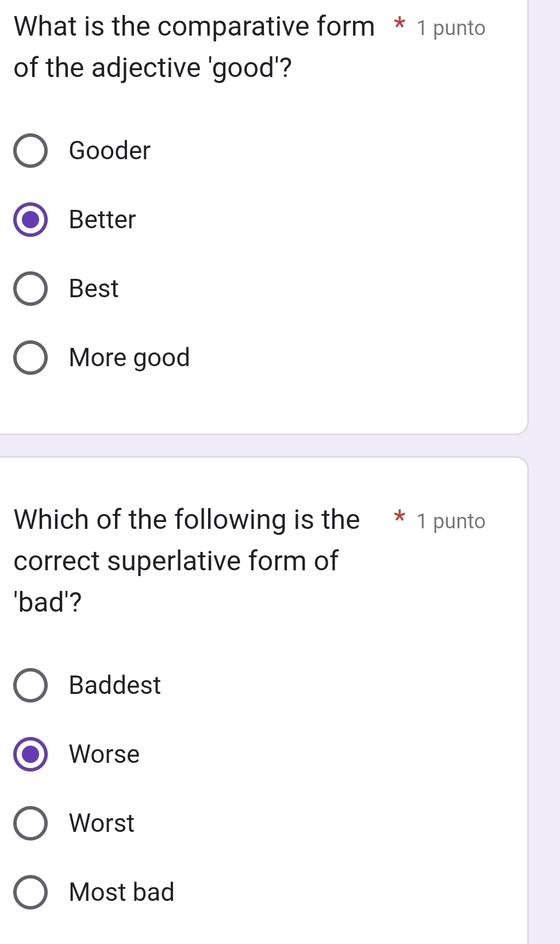Click the 'Better' answer label text

[102, 220]
